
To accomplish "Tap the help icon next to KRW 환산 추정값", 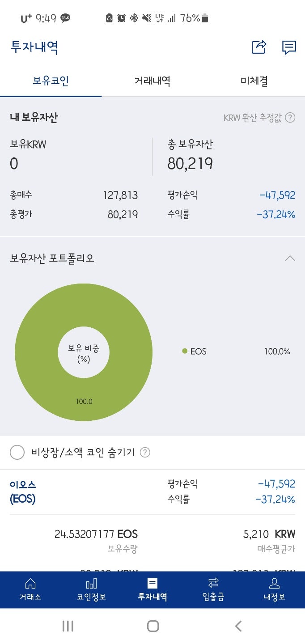I will (290, 118).
